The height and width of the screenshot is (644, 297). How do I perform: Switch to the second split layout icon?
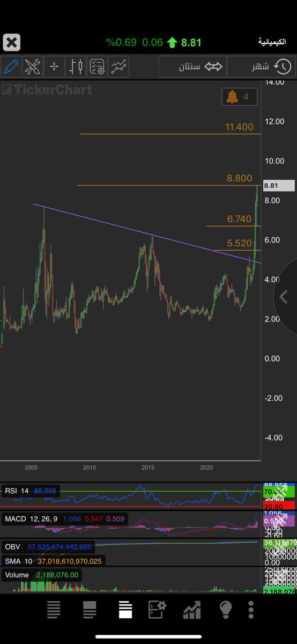click(90, 610)
